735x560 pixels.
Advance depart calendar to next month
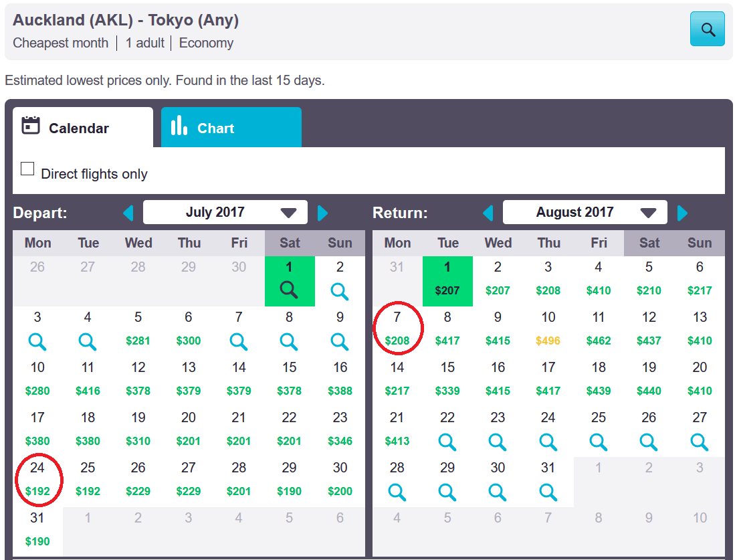(322, 213)
